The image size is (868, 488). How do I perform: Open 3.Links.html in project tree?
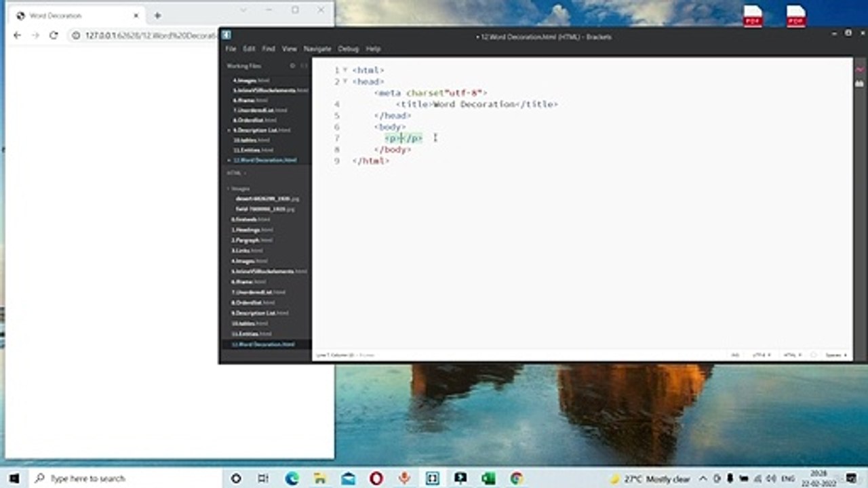point(249,251)
